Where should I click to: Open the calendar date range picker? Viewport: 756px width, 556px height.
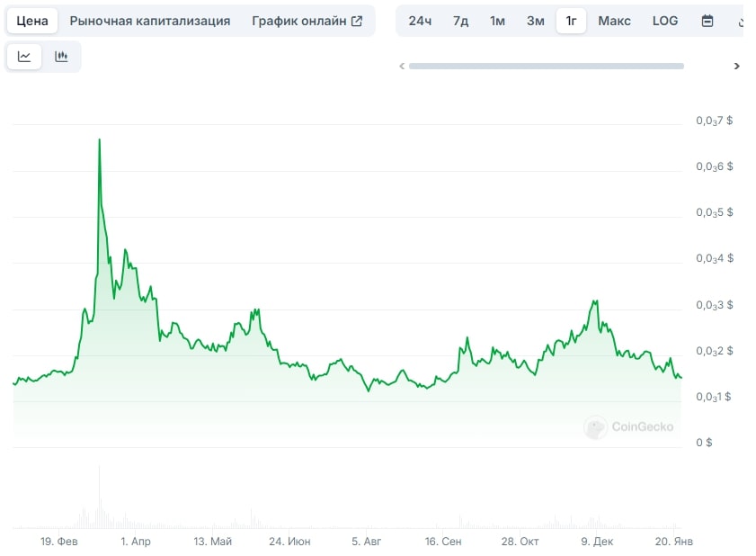click(x=707, y=21)
